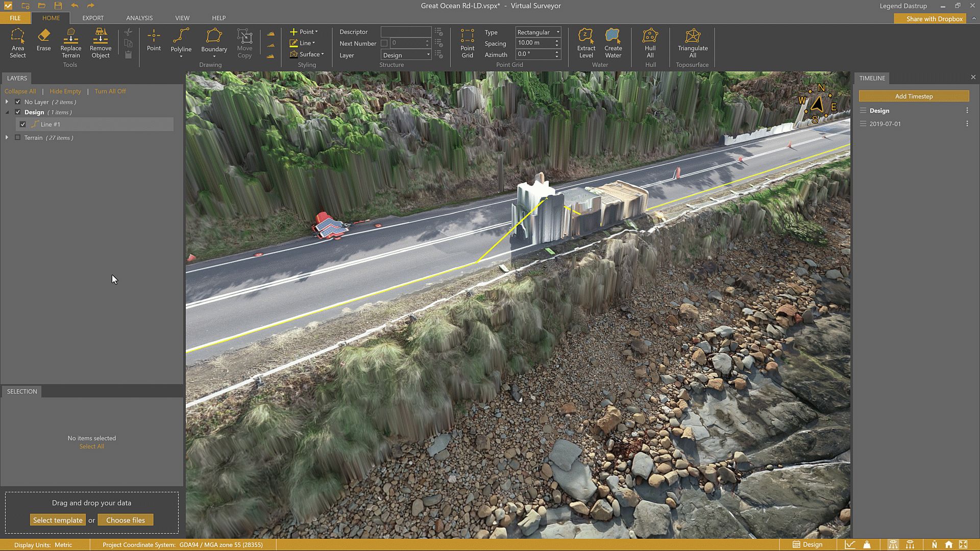This screenshot has height=551, width=980.
Task: Click the Add Timestep button
Action: tap(914, 96)
